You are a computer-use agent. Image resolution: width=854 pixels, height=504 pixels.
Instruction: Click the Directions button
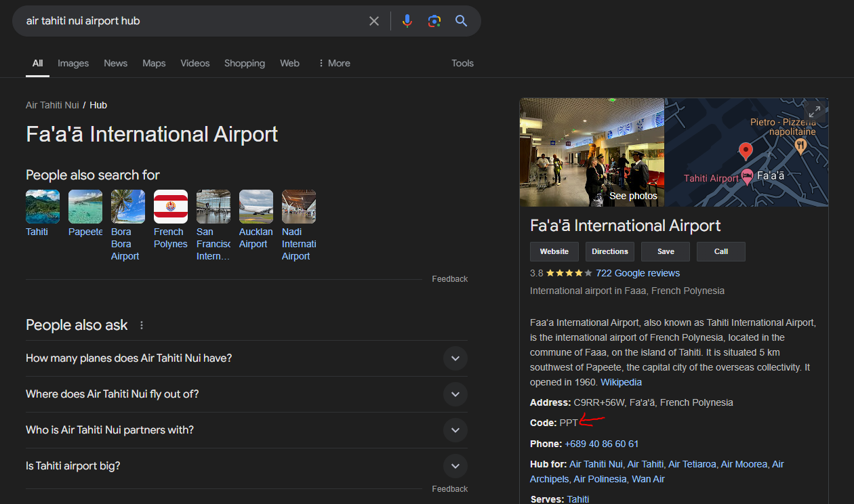[609, 251]
